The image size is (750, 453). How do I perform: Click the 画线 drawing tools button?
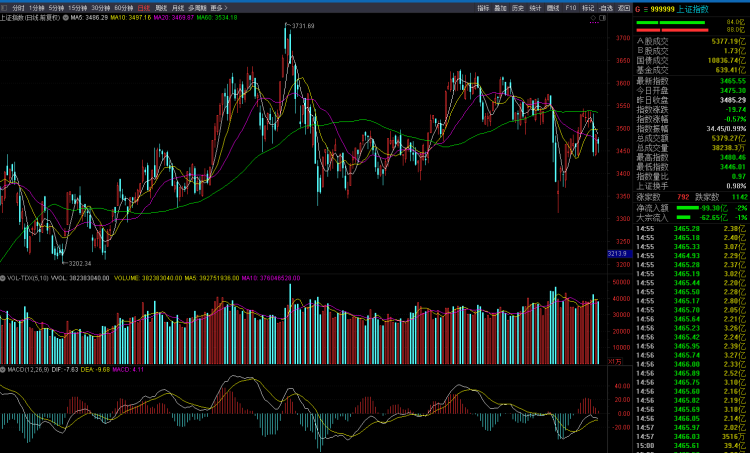553,8
